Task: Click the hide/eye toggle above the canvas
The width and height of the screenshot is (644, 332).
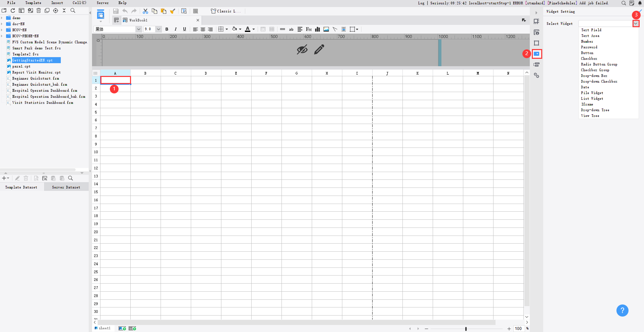Action: tap(302, 49)
